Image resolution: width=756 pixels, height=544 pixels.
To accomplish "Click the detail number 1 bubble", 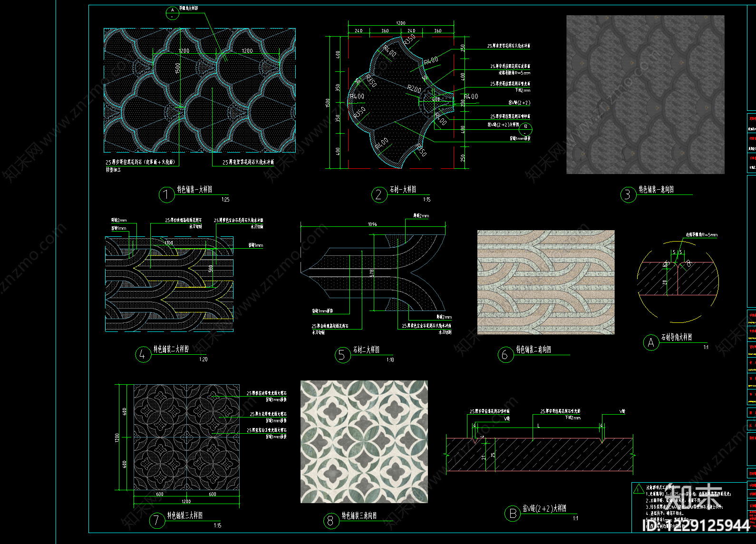I will [166, 195].
